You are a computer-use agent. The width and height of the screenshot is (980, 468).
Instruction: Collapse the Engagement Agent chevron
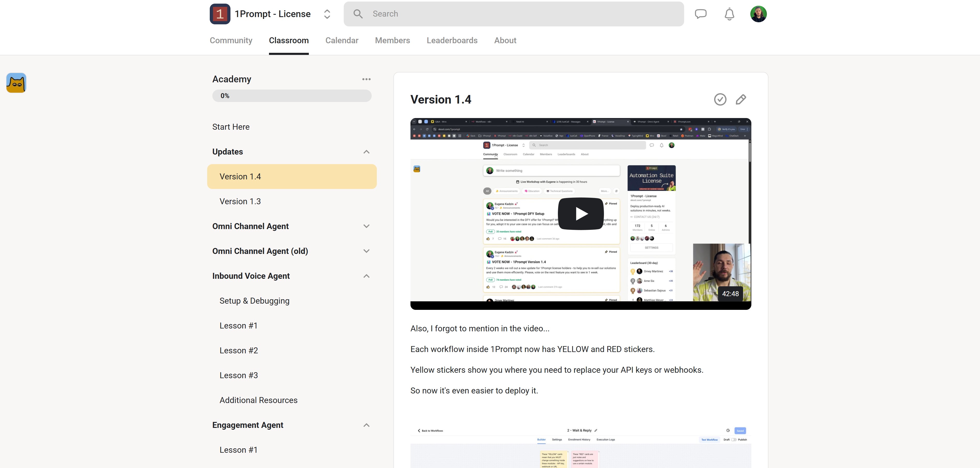pyautogui.click(x=366, y=425)
